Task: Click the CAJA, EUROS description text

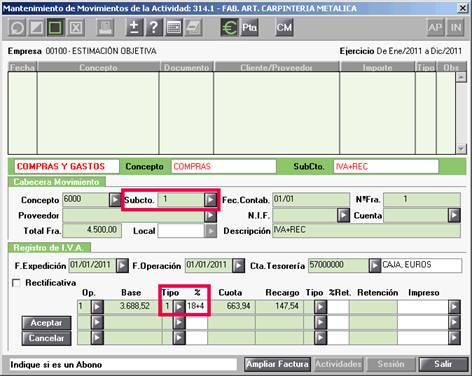Action: coord(407,265)
